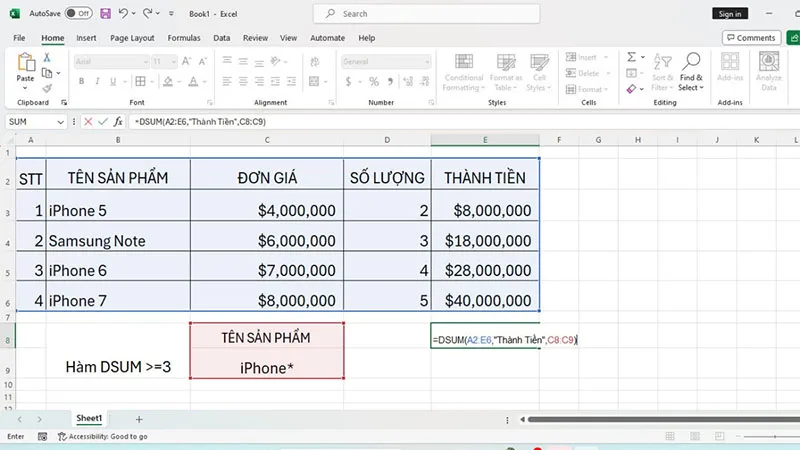The image size is (800, 450).
Task: Expand Font group dialog launcher
Action: [209, 103]
